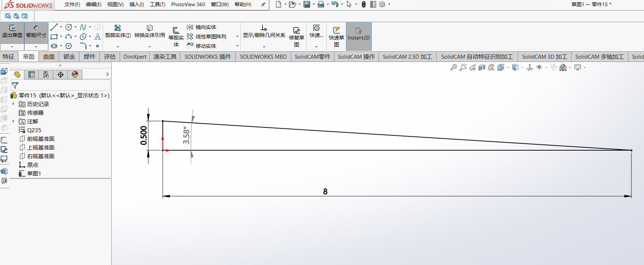Select the Straight Slot tool
This screenshot has width=644, height=265.
pyautogui.click(x=54, y=46)
